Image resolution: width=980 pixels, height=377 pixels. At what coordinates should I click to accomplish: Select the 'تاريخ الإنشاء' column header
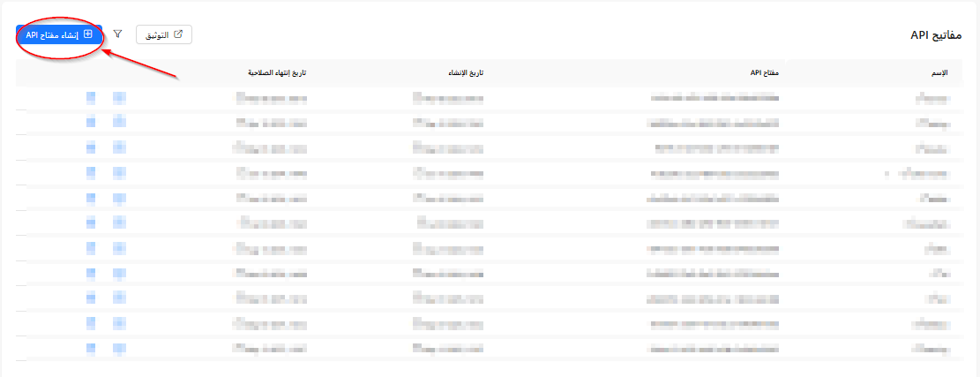465,73
